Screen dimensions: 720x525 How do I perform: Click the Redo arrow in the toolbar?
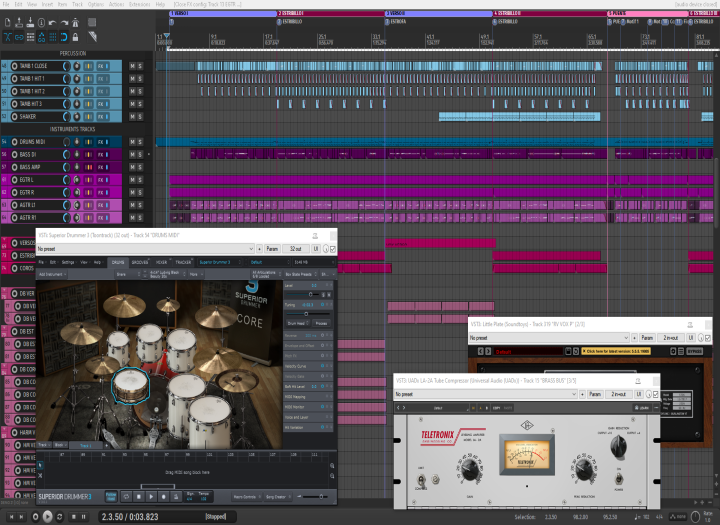(64, 23)
